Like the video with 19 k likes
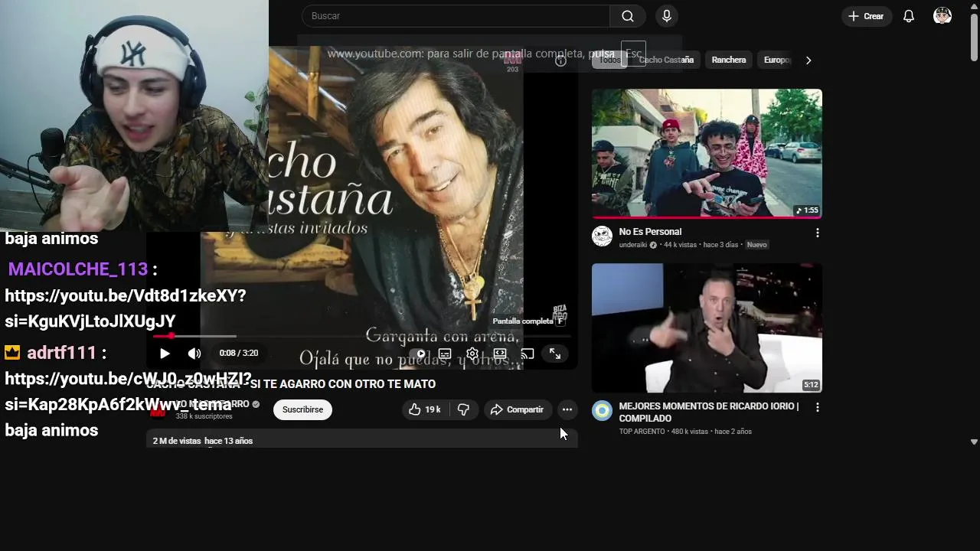Image resolution: width=980 pixels, height=551 pixels. [x=424, y=409]
